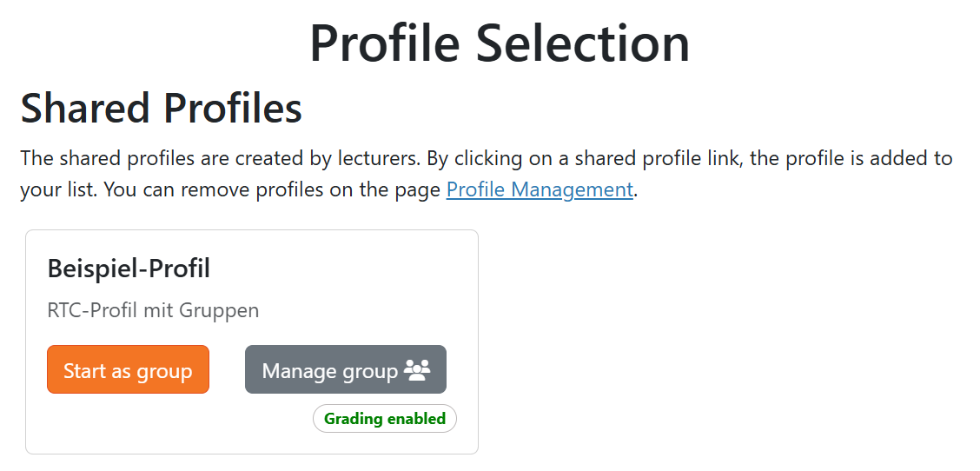
Task: Click the word "Start" on the orange button
Action: click(x=84, y=371)
